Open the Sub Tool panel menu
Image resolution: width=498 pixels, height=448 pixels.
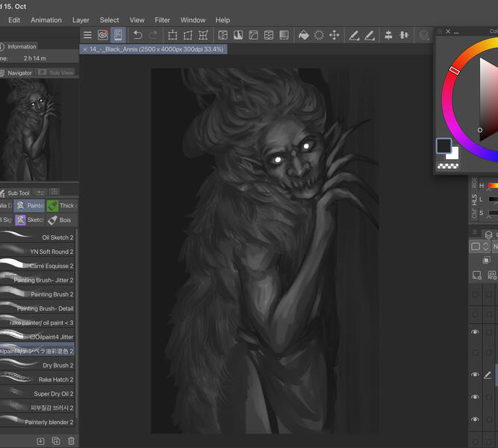pyautogui.click(x=4, y=193)
